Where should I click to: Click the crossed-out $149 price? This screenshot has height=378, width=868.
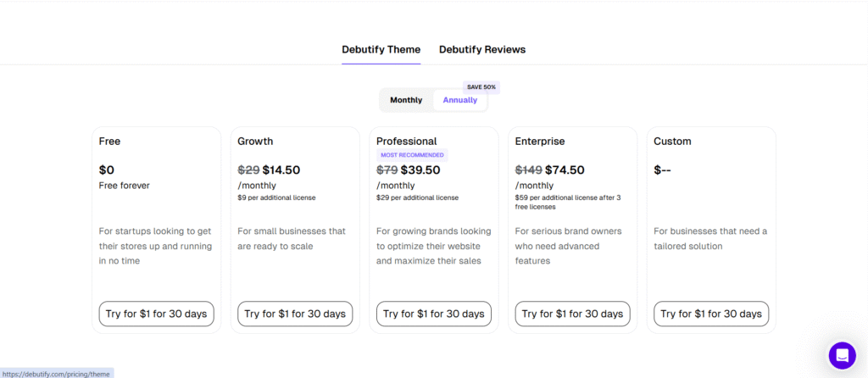[529, 170]
